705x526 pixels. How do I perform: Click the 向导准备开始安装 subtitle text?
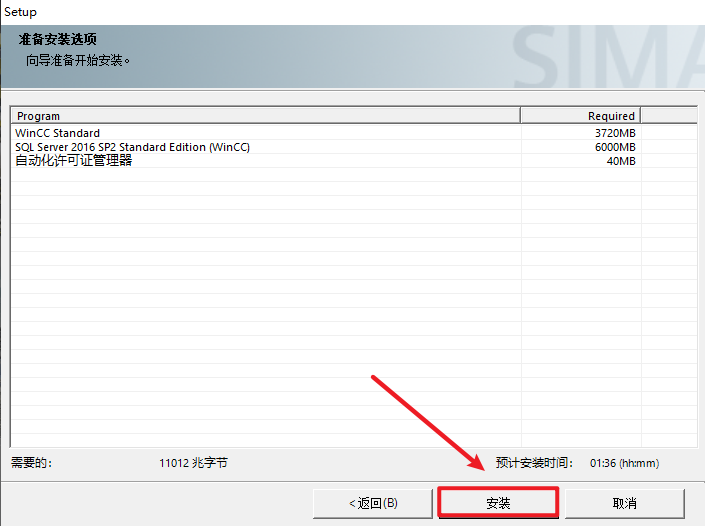79,60
